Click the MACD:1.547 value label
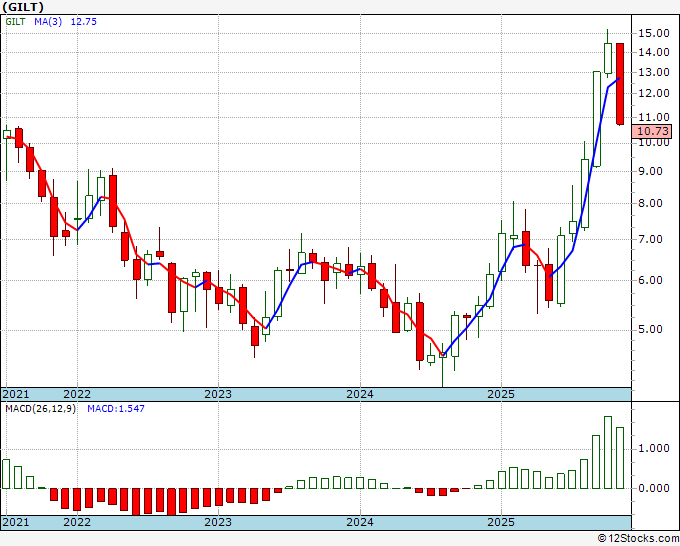680x546 pixels. click(116, 409)
